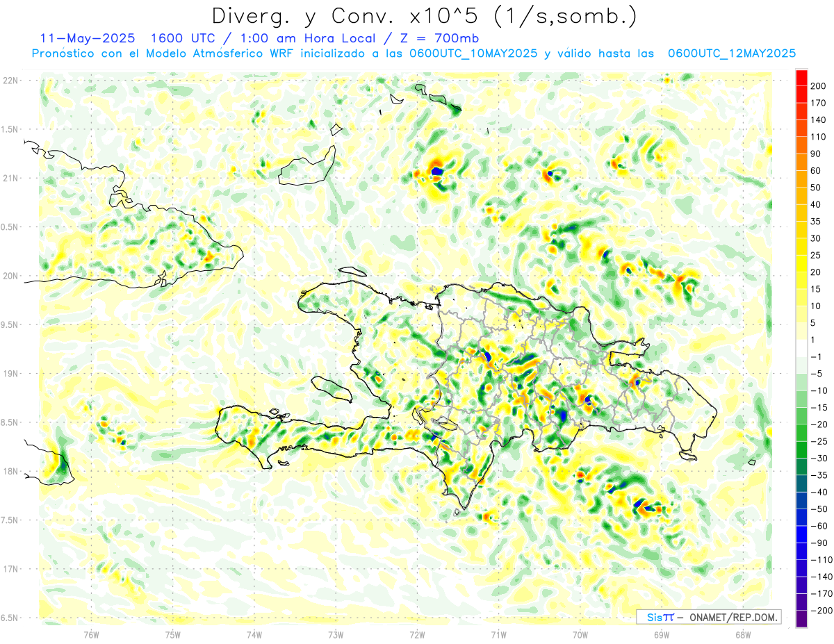This screenshot has width=834, height=644.
Task: Click the "74W" longitude label
Action: (254, 634)
